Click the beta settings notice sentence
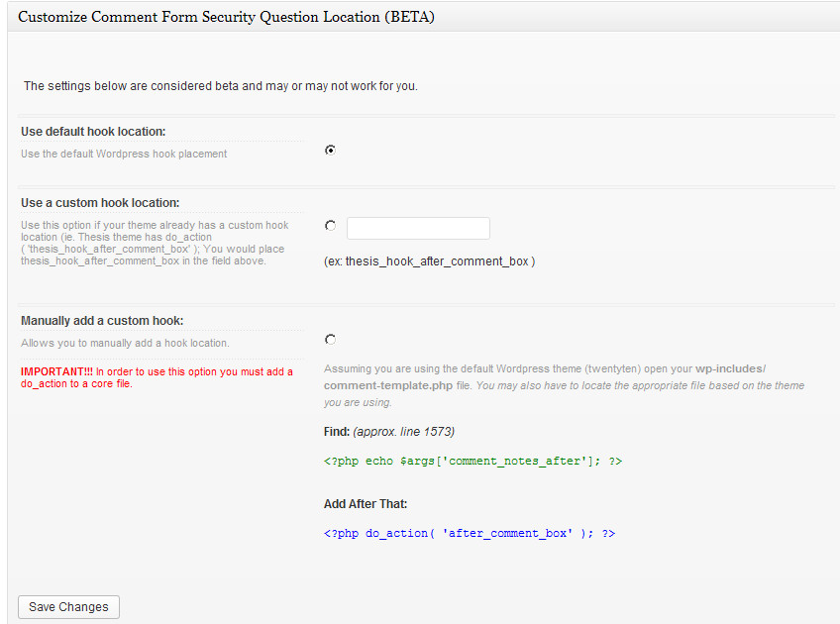Screen dimensions: 840x624 click(x=220, y=86)
